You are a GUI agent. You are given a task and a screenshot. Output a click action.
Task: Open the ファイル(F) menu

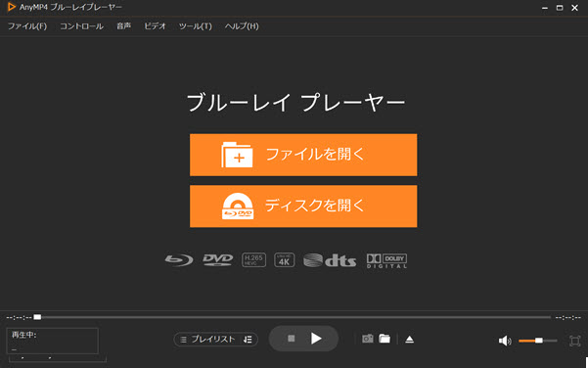pyautogui.click(x=27, y=26)
